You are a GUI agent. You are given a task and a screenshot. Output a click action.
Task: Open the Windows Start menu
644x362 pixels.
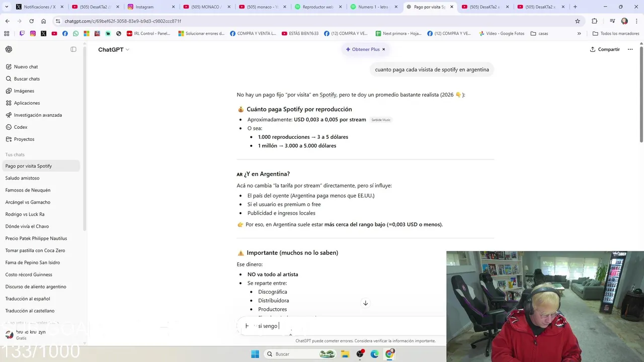coord(255,354)
